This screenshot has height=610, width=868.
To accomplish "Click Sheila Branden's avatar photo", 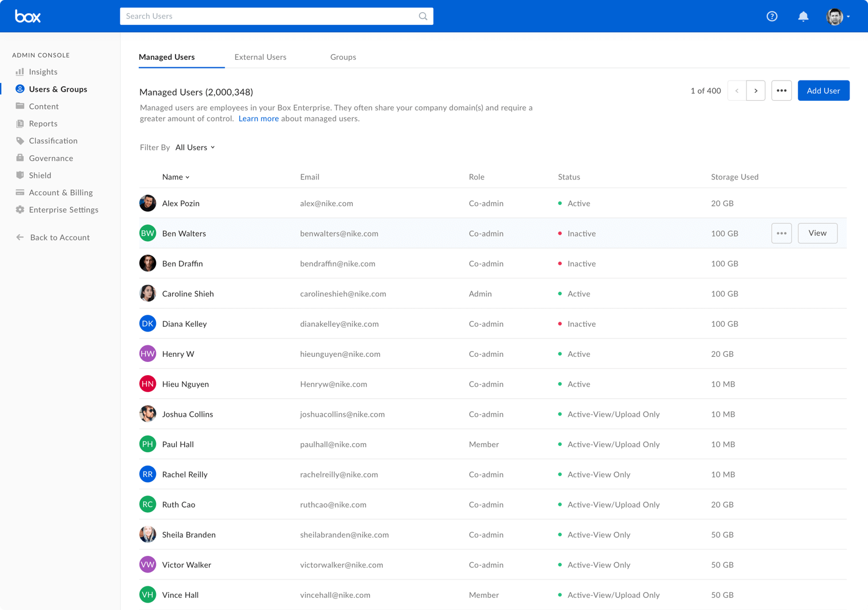I will [x=148, y=535].
